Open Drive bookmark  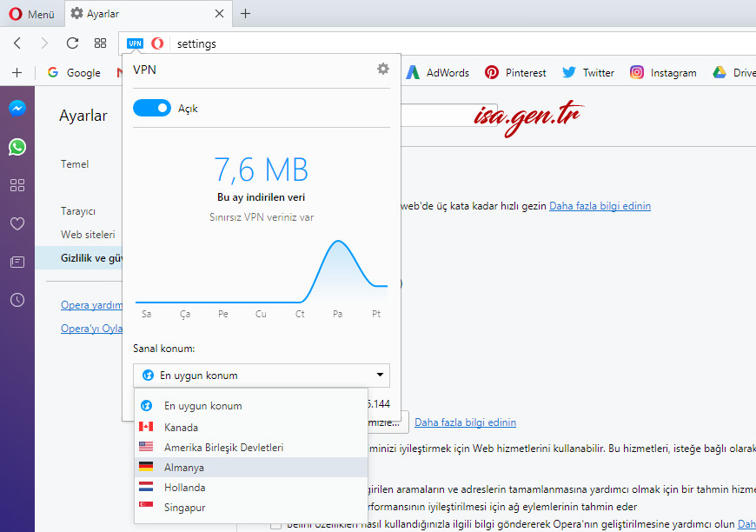click(x=733, y=72)
